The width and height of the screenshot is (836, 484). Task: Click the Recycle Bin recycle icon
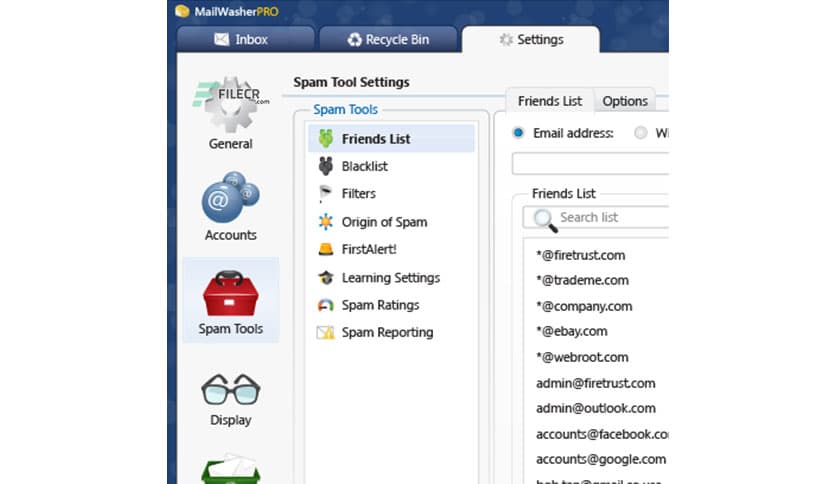click(355, 39)
